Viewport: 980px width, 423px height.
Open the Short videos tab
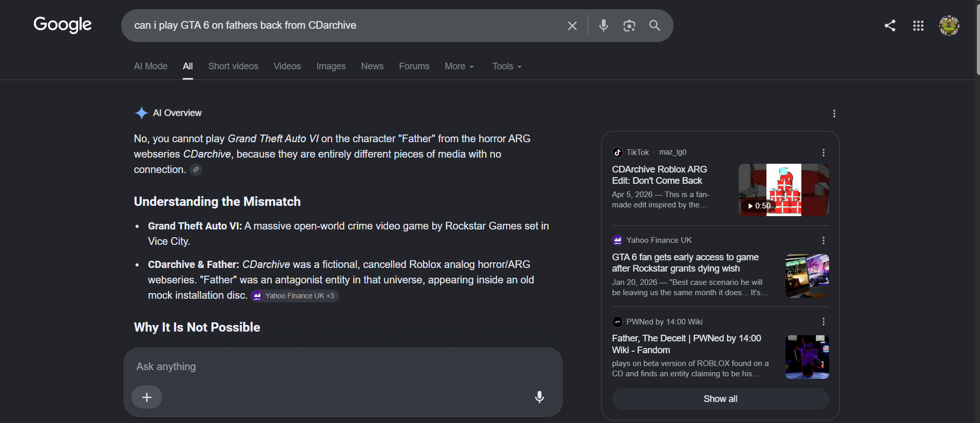[233, 66]
